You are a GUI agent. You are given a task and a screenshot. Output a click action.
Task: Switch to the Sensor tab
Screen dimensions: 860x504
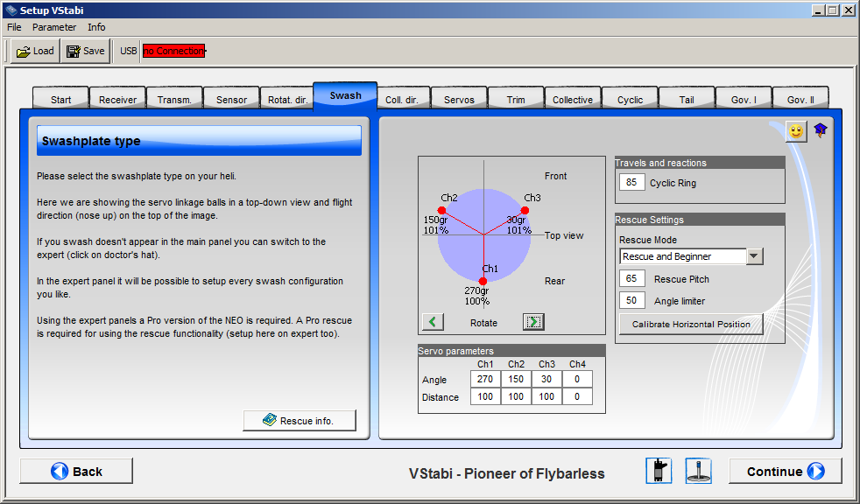(231, 99)
